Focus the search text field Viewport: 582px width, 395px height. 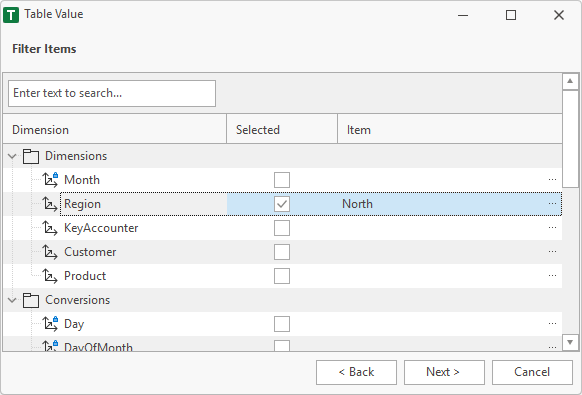112,93
